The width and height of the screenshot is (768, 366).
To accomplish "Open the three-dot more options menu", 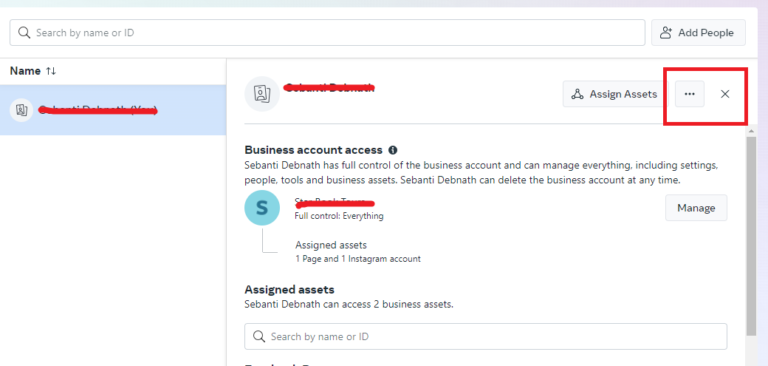I will pos(690,94).
